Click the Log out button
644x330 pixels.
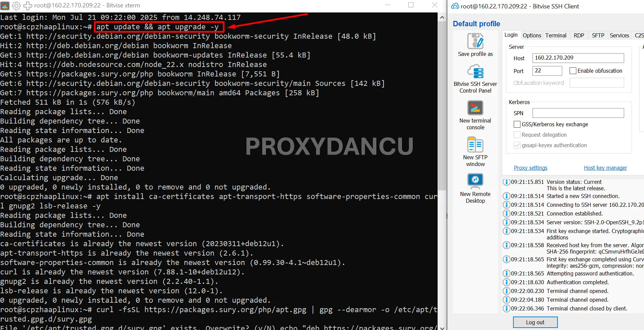pos(535,322)
